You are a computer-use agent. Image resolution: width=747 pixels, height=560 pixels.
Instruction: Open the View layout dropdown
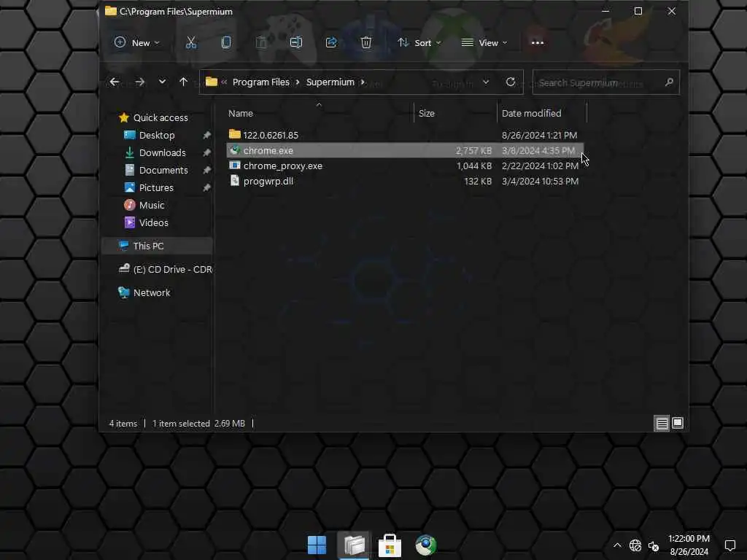pyautogui.click(x=484, y=43)
